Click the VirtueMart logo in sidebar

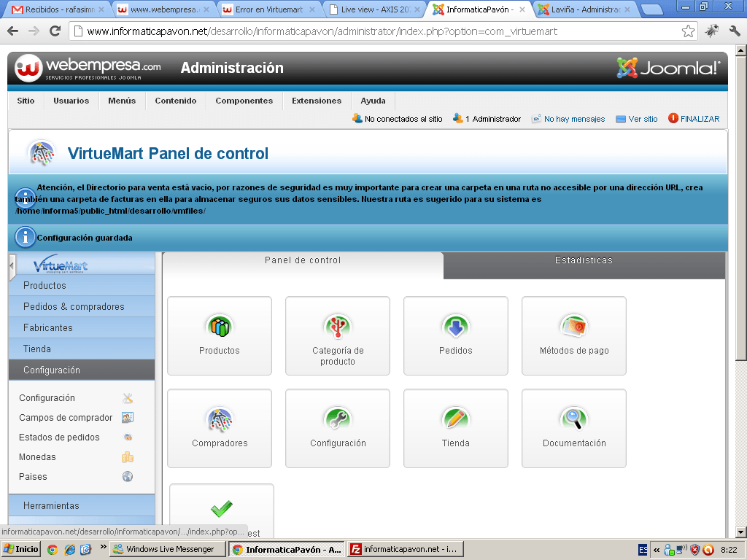point(61,264)
